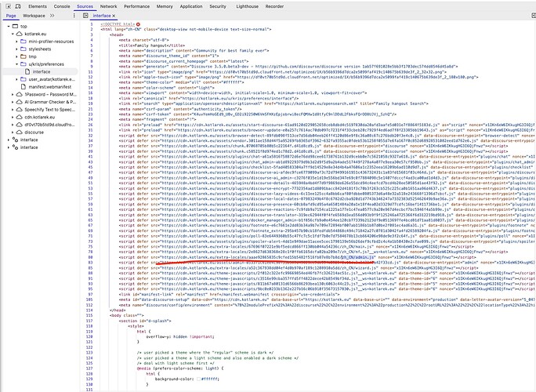Click the red error icon on line 1

click(x=138, y=24)
